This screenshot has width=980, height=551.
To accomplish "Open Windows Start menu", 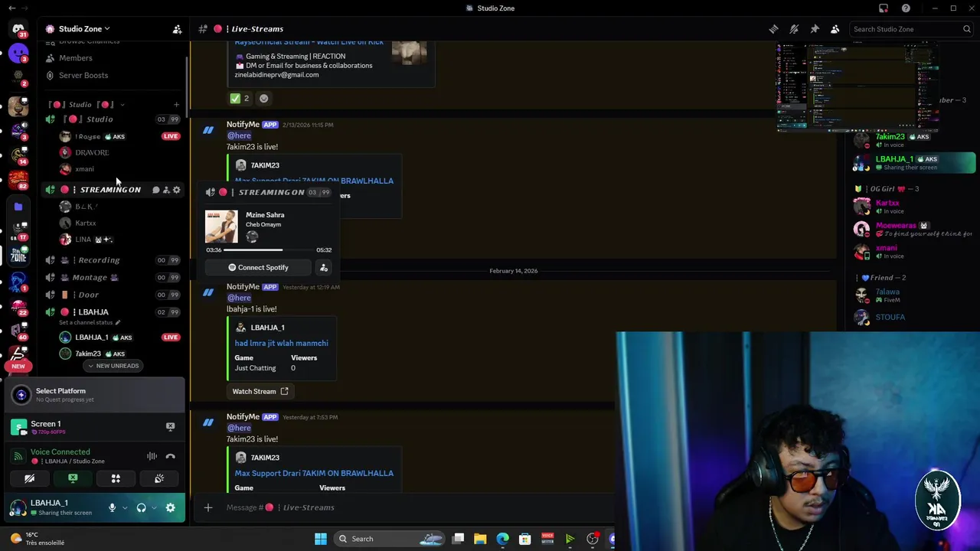I will tap(321, 539).
